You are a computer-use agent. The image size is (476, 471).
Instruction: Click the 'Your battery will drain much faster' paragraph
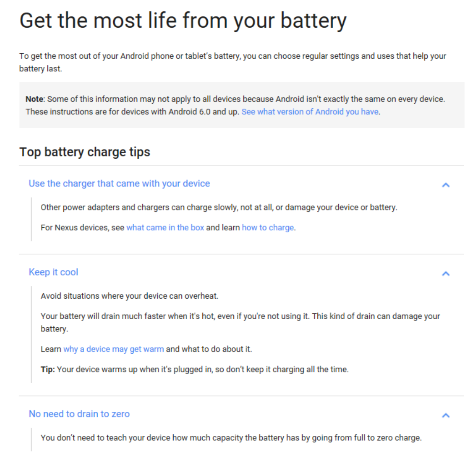[240, 322]
